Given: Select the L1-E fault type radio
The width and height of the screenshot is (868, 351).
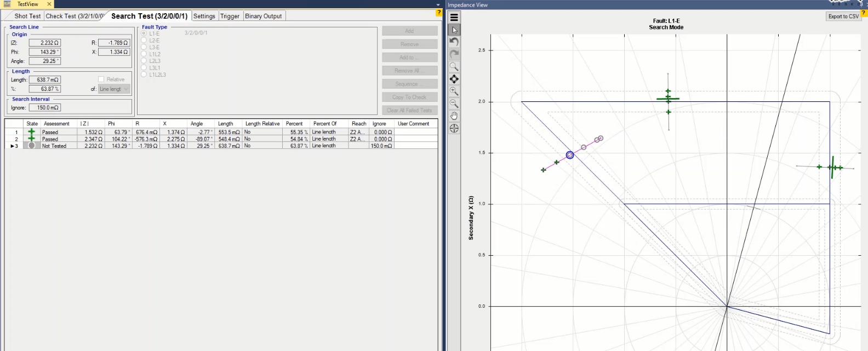Looking at the screenshot, I should coord(144,34).
